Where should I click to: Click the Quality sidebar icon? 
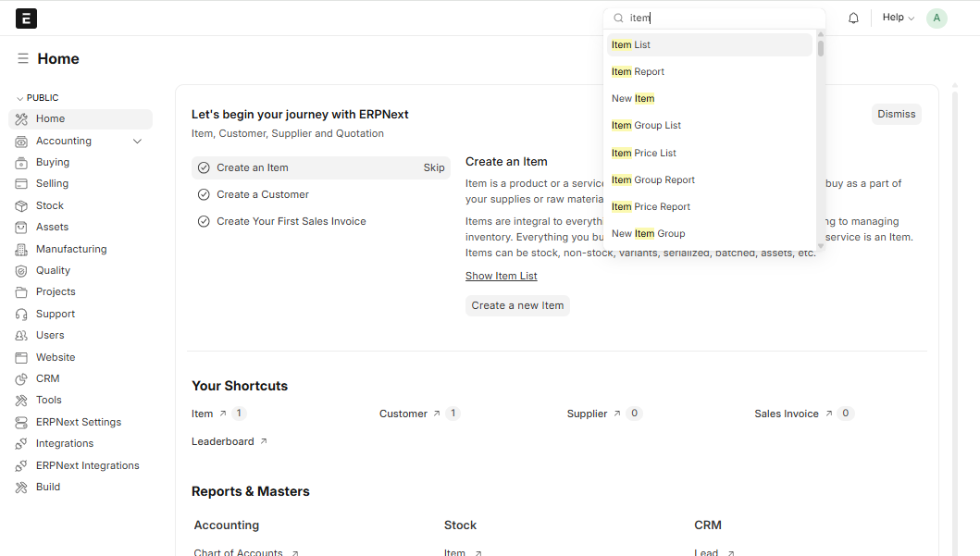click(x=21, y=270)
